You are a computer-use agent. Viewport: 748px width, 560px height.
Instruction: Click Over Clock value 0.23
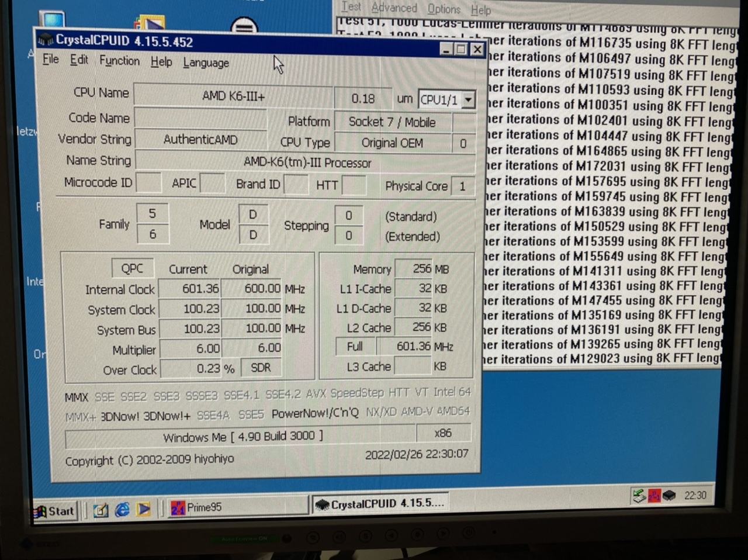pos(191,368)
